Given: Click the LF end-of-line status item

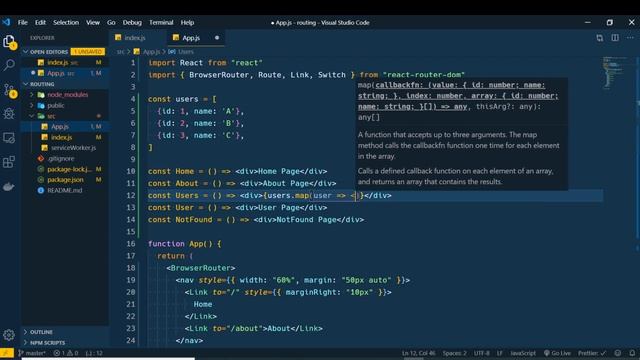Looking at the screenshot, I should tap(500, 353).
